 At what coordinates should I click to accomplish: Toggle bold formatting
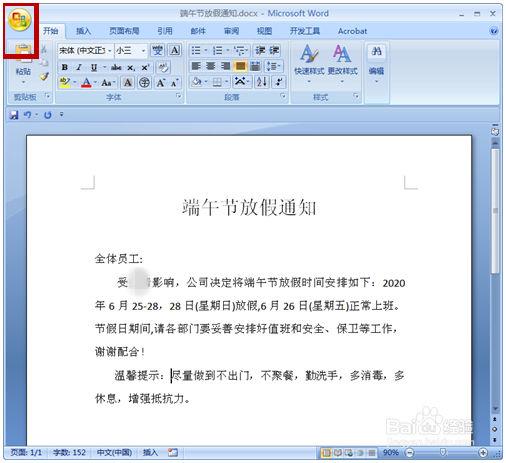(65, 67)
